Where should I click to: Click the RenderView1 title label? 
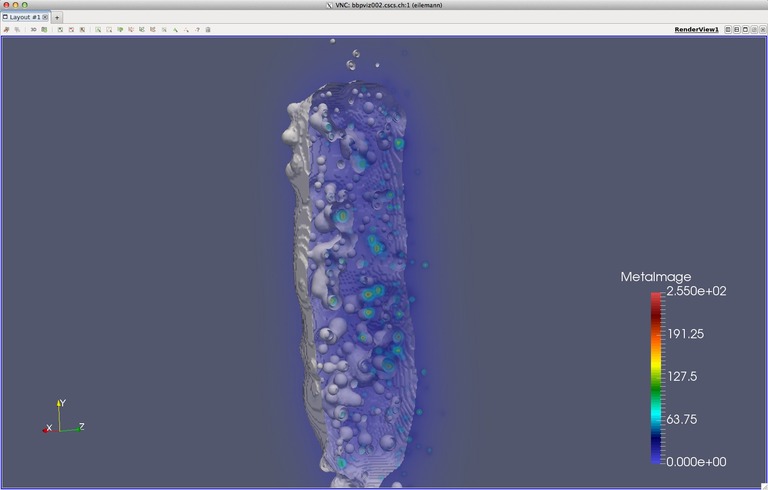(696, 29)
